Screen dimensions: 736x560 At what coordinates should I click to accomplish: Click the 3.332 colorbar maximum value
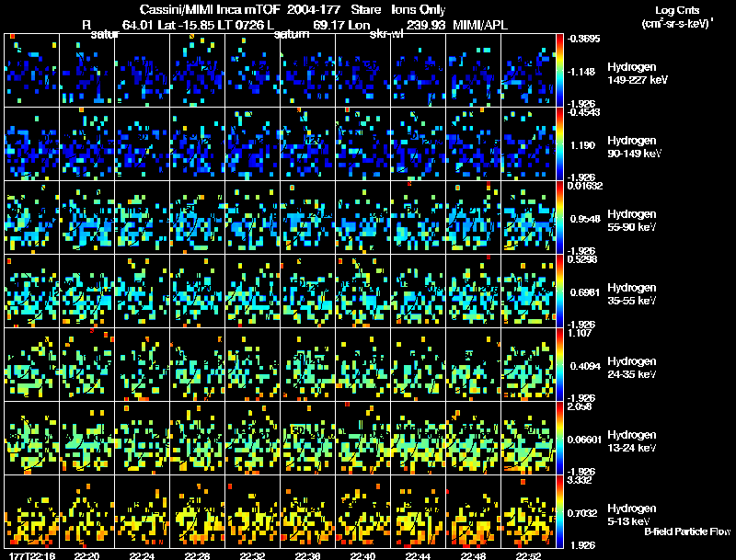tap(580, 480)
